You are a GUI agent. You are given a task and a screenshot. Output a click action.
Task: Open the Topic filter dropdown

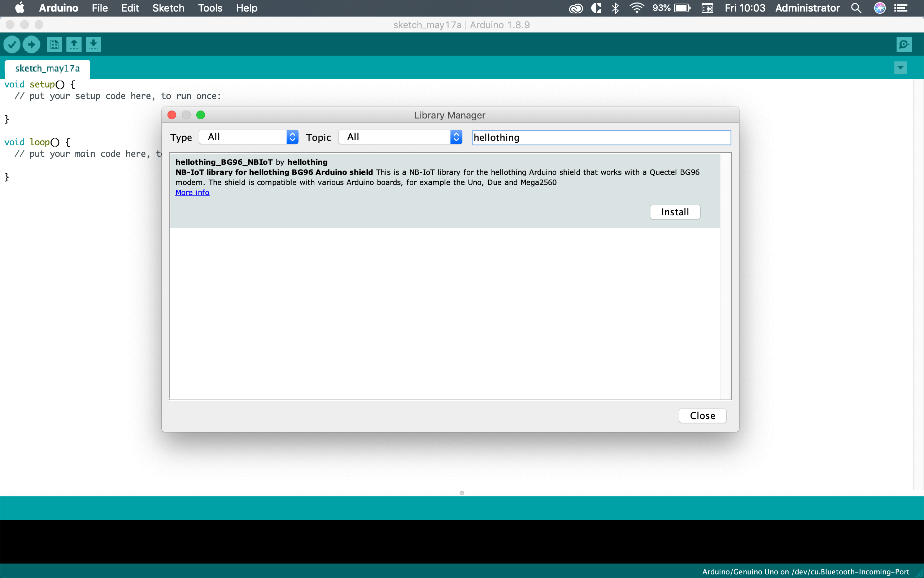[400, 137]
